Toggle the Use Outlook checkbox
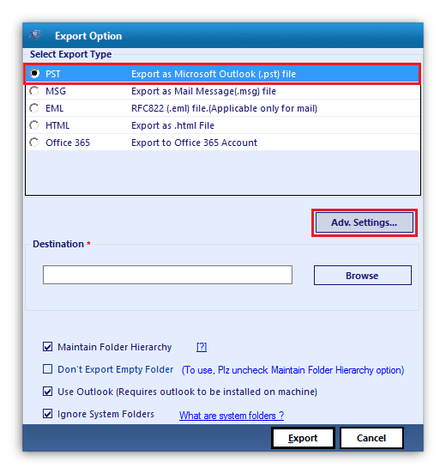Viewport: 446px width, 474px height. 48,391
